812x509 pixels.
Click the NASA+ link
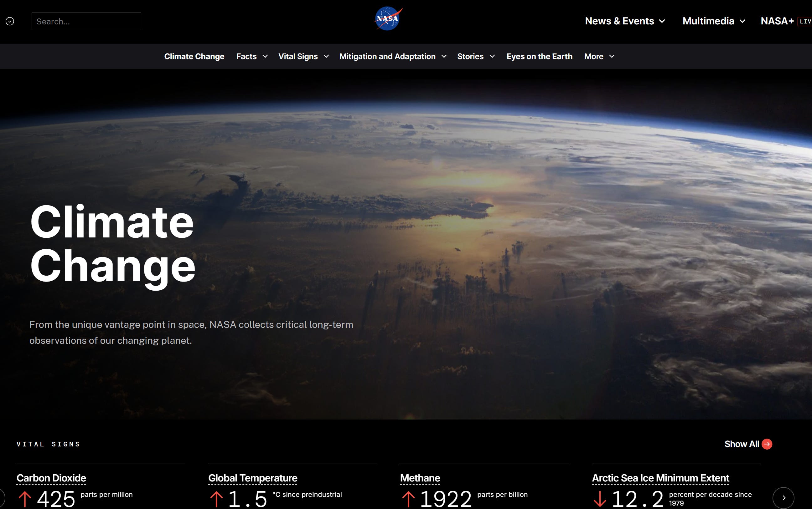(777, 21)
